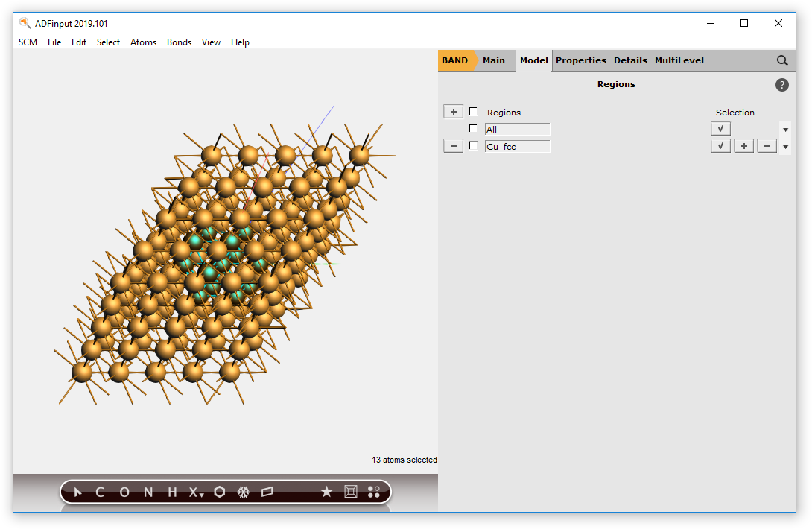812x529 pixels.
Task: Open the search magnifier in the panel bar
Action: pyautogui.click(x=781, y=60)
